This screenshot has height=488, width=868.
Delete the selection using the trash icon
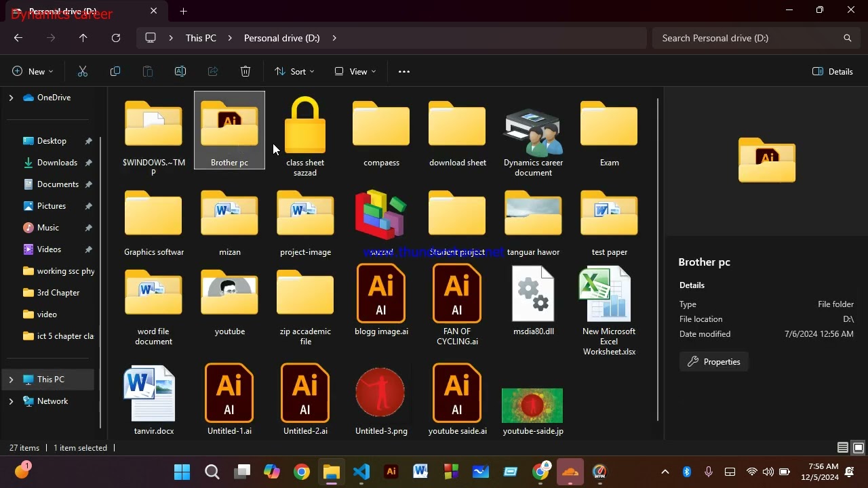tap(245, 71)
